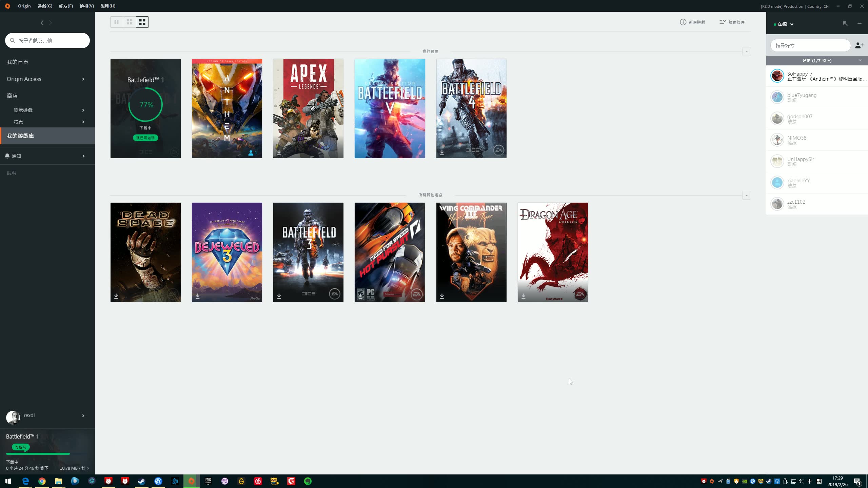The height and width of the screenshot is (488, 868).
Task: Click the Origin logo in title bar
Action: click(7, 6)
